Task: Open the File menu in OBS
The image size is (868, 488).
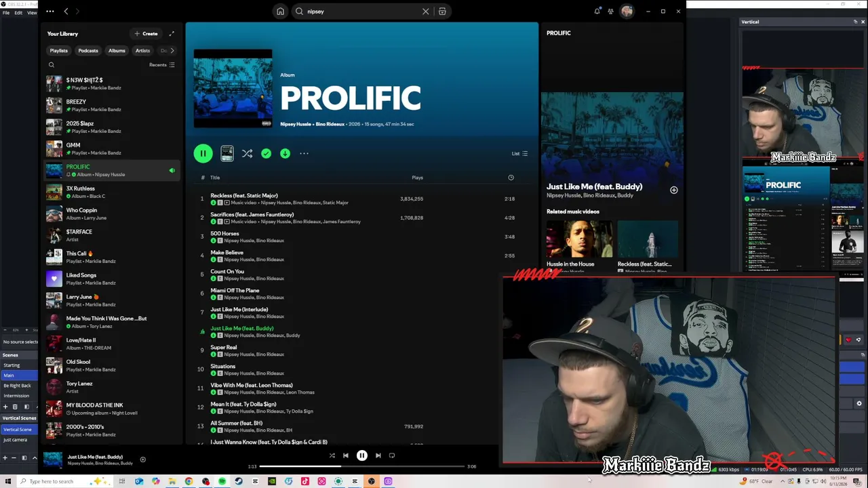Action: 6,13
